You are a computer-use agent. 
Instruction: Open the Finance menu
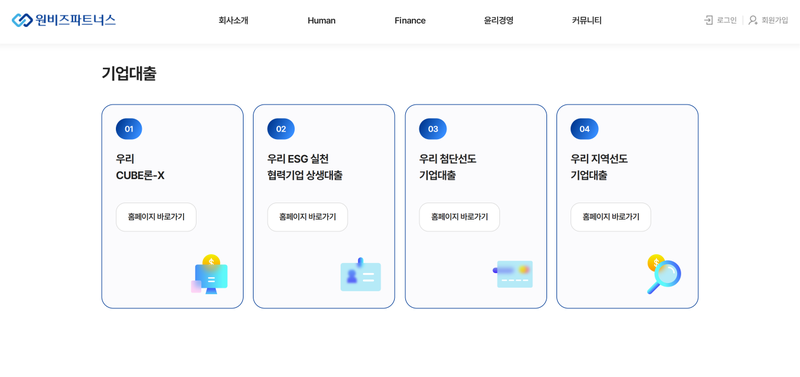pyautogui.click(x=410, y=20)
